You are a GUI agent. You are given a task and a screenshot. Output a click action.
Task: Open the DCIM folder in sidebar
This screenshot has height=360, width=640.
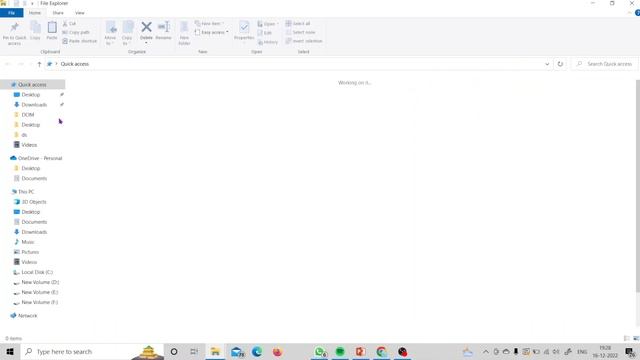[x=28, y=115]
